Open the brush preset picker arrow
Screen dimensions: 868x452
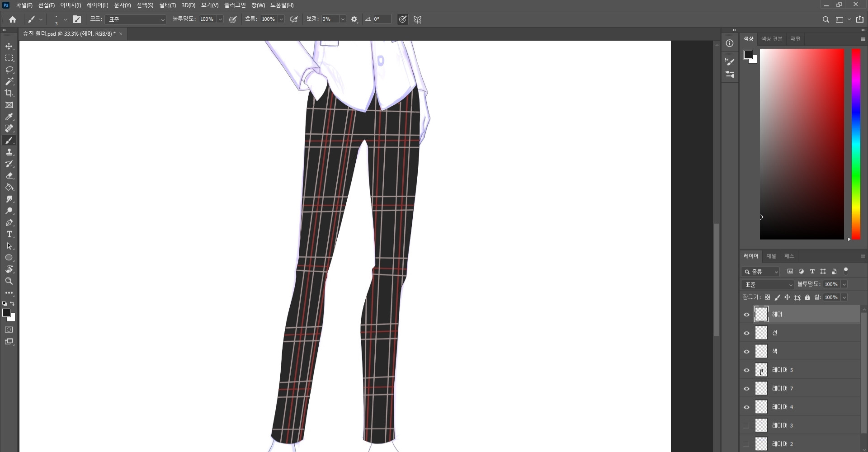click(65, 19)
